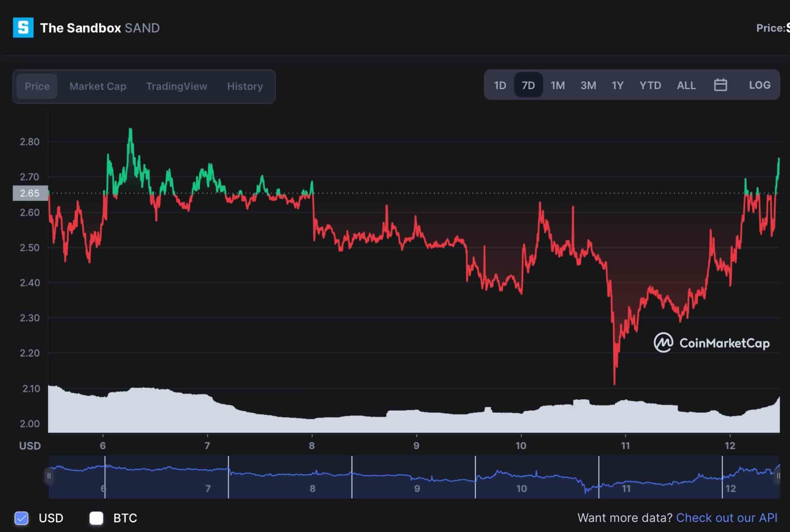Image resolution: width=790 pixels, height=532 pixels.
Task: Display ALL time price history
Action: [686, 85]
